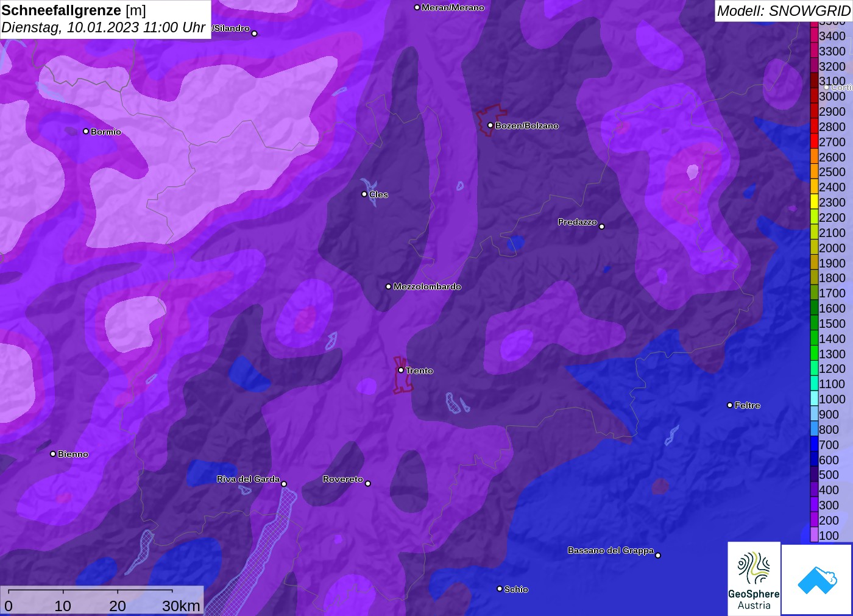Click the Bozen/Bolzano city marker dot
This screenshot has width=853, height=616.
(490, 126)
